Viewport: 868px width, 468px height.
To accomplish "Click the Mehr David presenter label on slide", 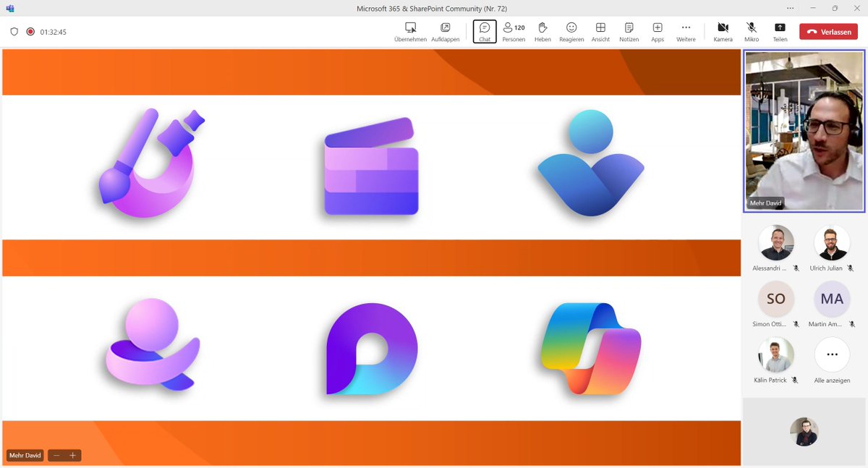I will click(x=25, y=456).
